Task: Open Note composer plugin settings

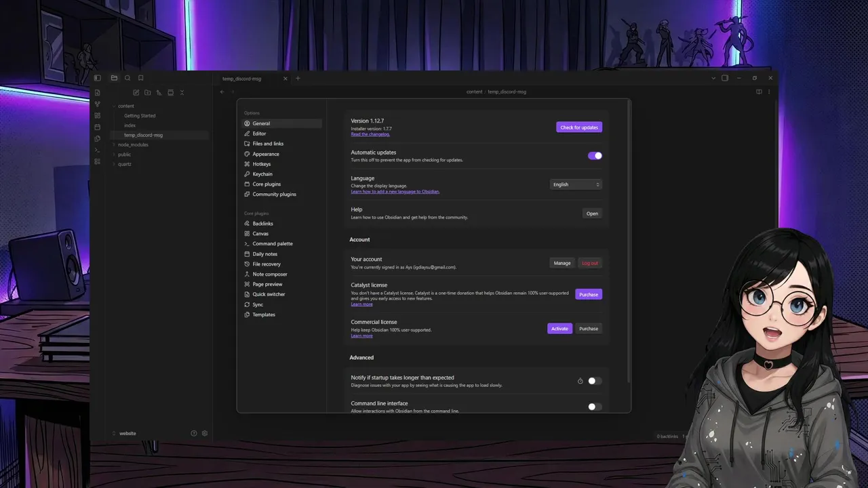Action: pos(281,274)
